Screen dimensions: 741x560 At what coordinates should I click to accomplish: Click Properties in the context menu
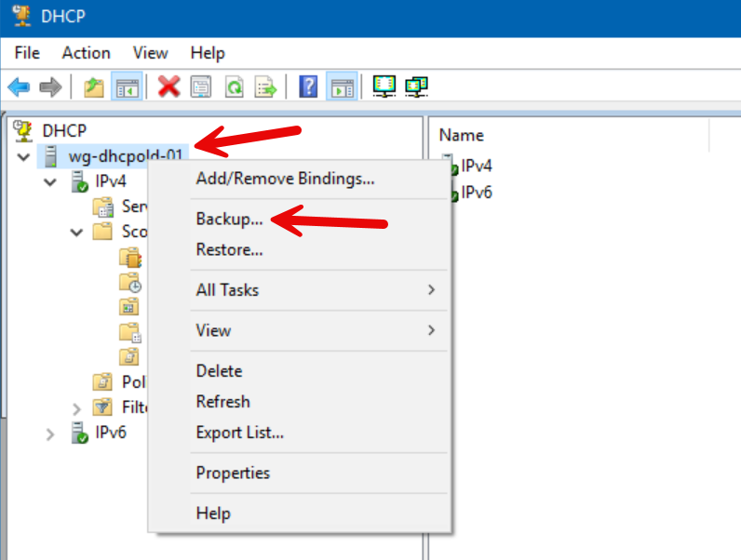pyautogui.click(x=233, y=473)
